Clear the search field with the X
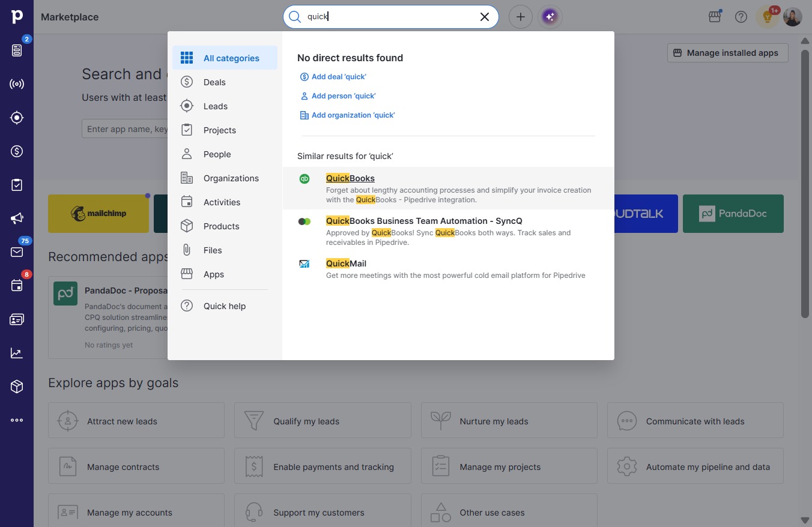The width and height of the screenshot is (812, 527). coord(485,17)
